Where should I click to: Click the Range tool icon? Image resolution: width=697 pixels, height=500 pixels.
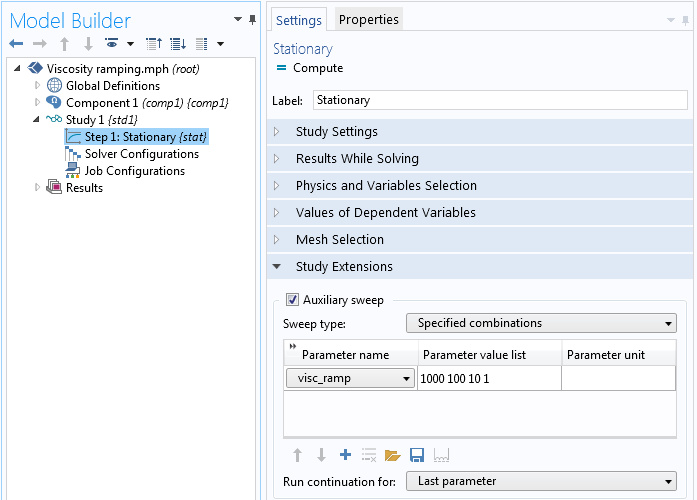441,455
